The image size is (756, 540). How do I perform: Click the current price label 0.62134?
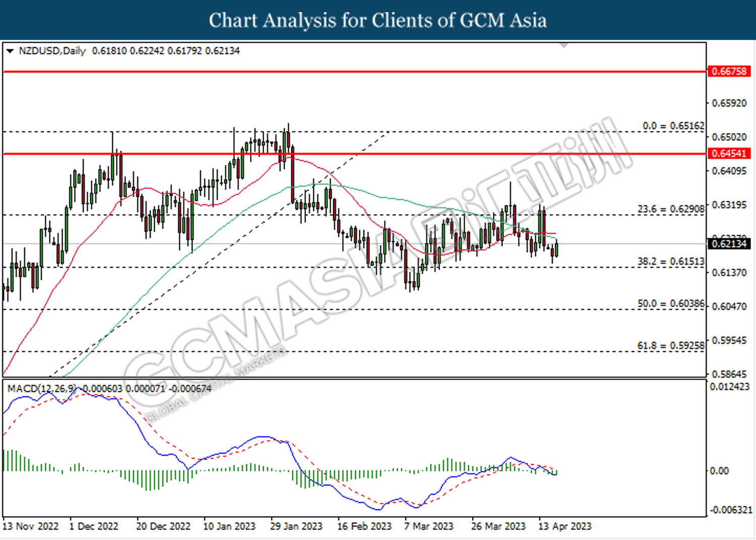[729, 244]
